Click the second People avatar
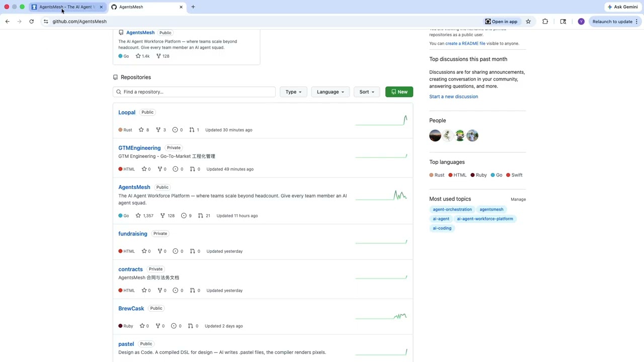Viewport: 644px width, 362px height. coord(447,136)
